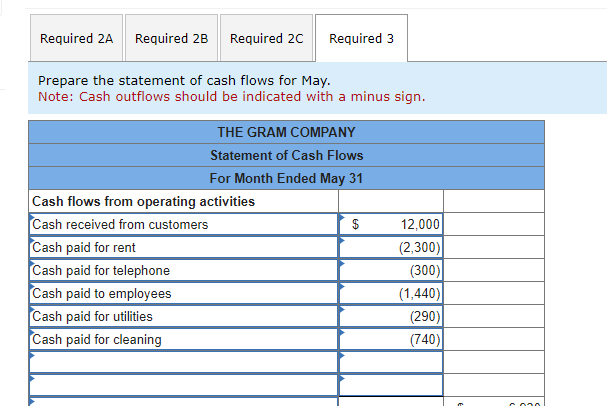Select the Required 3 tab
Viewport: 607px width, 409px height.
coord(361,38)
